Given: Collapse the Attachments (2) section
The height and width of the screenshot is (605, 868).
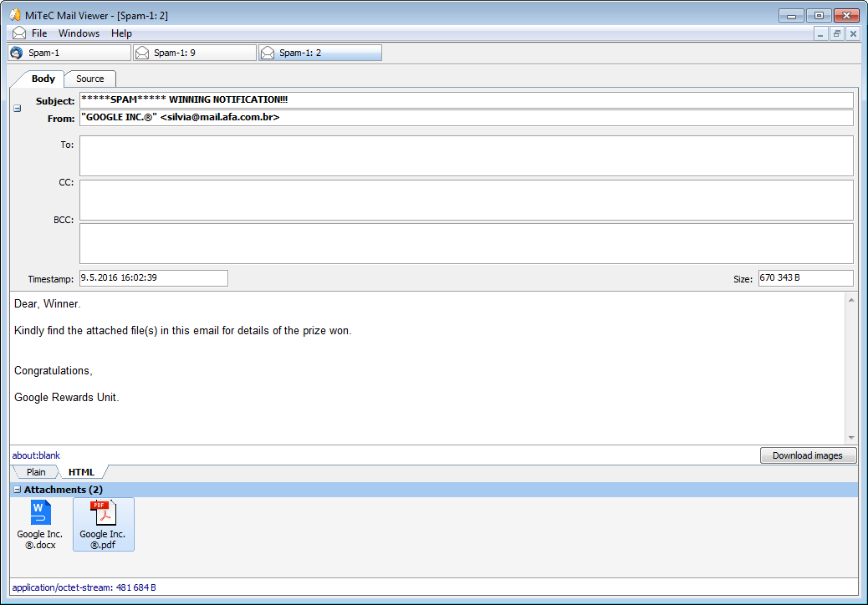Looking at the screenshot, I should pyautogui.click(x=18, y=490).
